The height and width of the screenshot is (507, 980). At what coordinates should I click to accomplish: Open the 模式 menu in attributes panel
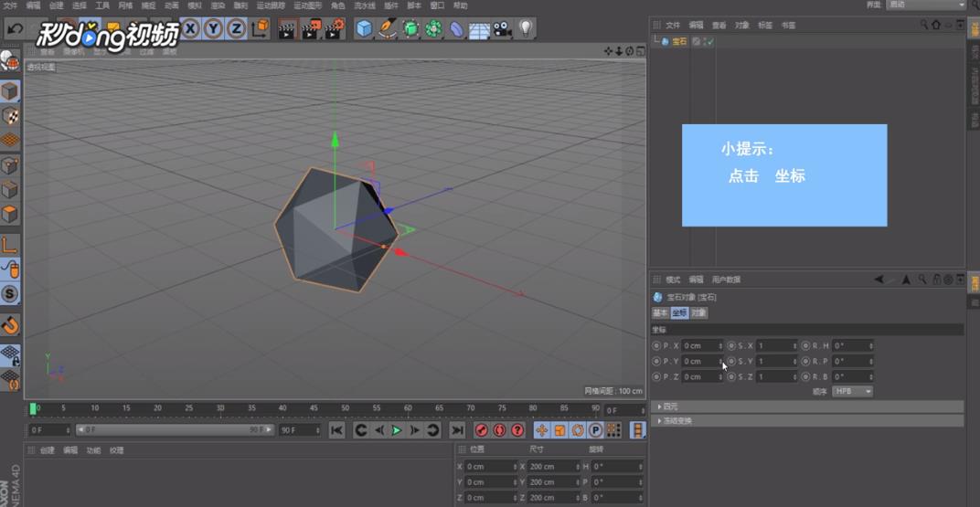click(x=673, y=280)
